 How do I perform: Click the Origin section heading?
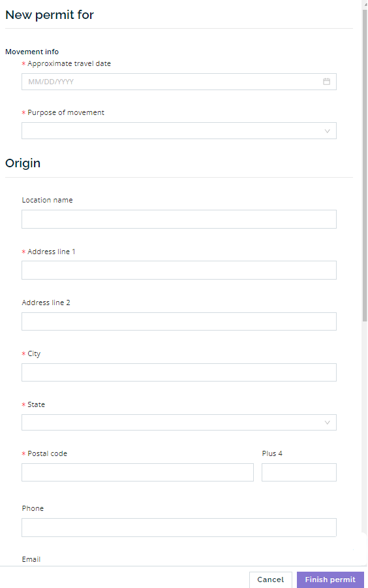pyautogui.click(x=23, y=163)
